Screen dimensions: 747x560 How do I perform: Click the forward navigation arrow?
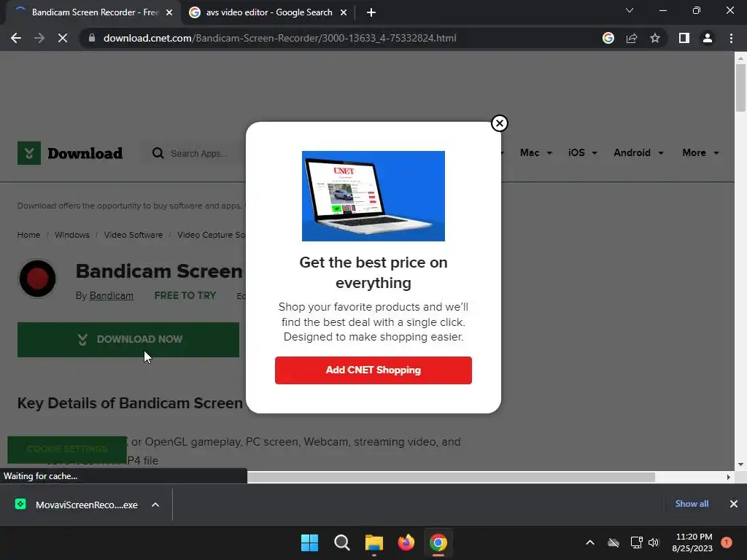point(39,38)
